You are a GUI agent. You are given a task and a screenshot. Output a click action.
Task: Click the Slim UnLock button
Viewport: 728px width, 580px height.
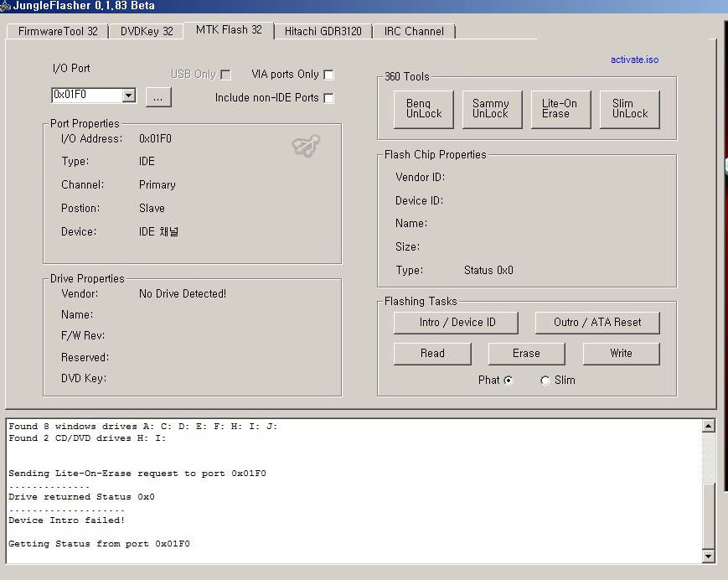[x=630, y=109]
